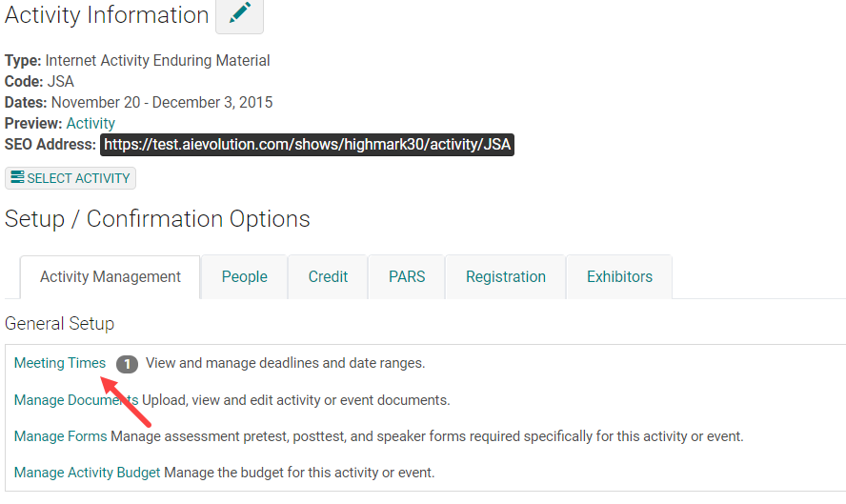This screenshot has width=846, height=504.
Task: Click the Dates value November 20 - December 3, 2015
Action: pos(162,103)
